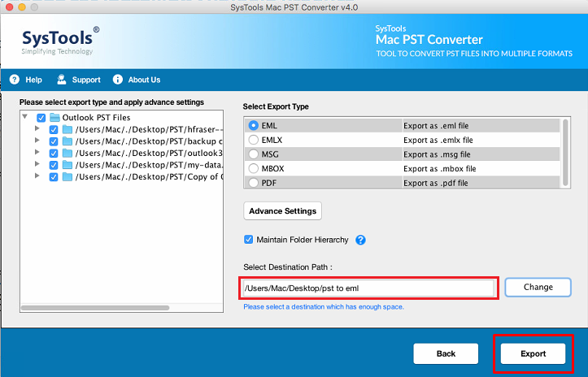Viewport: 588px width, 377px height.
Task: Select the MBOX export radio button
Action: coord(254,168)
